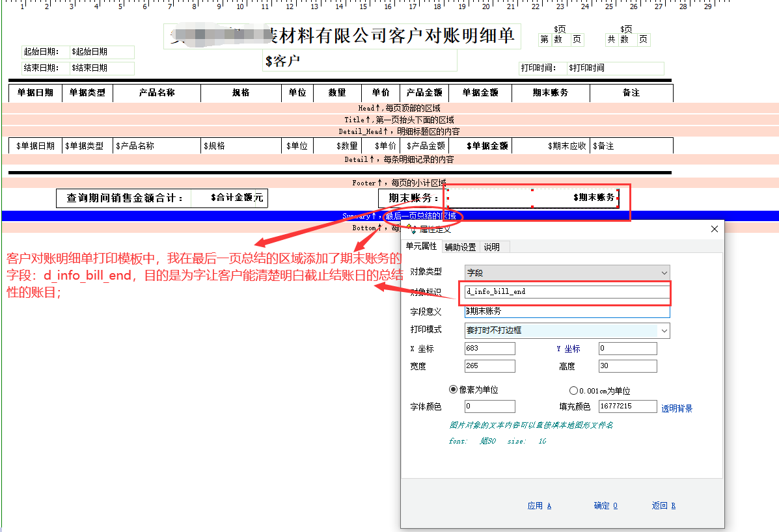Click the 对象标识 input field
Viewport: 779px width, 532px height.
click(x=566, y=291)
